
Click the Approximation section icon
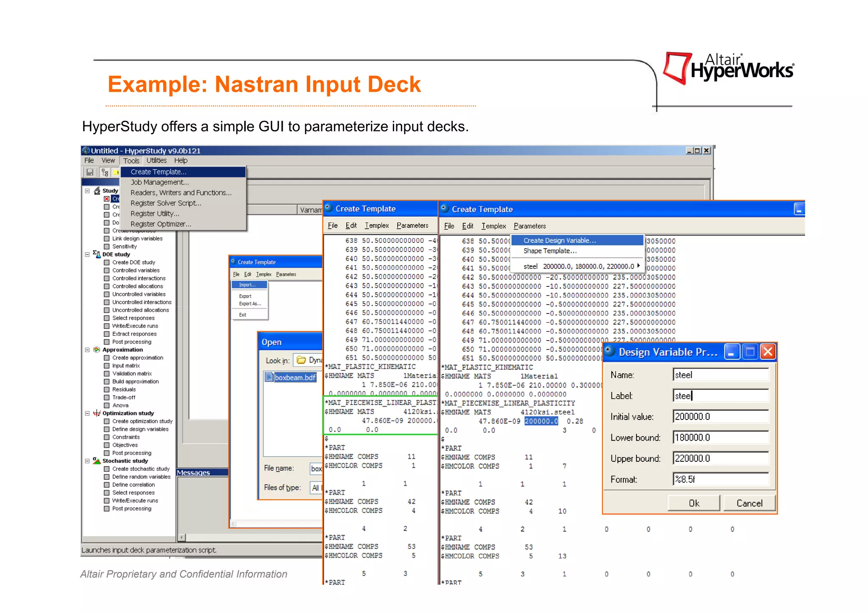[97, 349]
